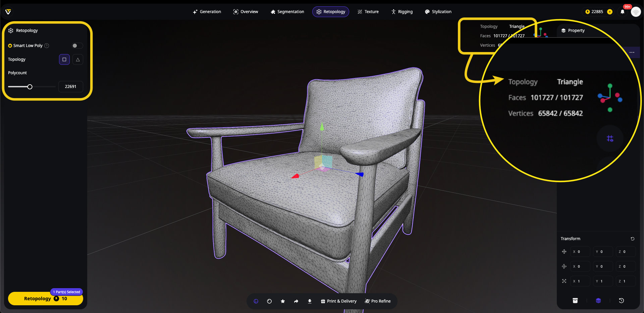Click the download icon in bottom toolbar
The width and height of the screenshot is (644, 313).
(310, 301)
